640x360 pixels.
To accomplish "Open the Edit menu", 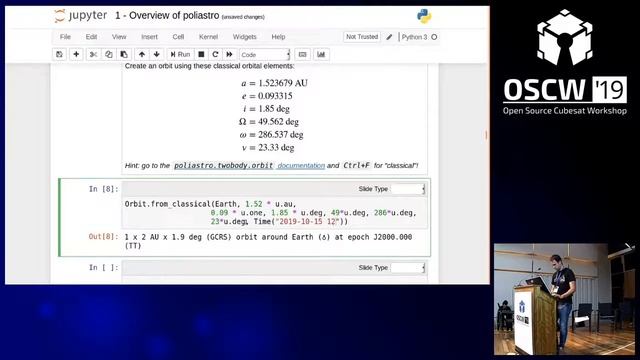I will tap(91, 37).
